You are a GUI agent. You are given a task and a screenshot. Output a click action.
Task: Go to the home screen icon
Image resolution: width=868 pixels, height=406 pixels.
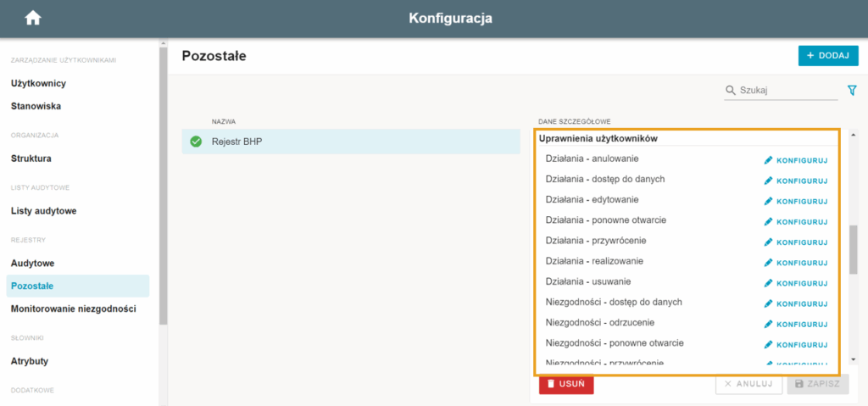pos(33,19)
